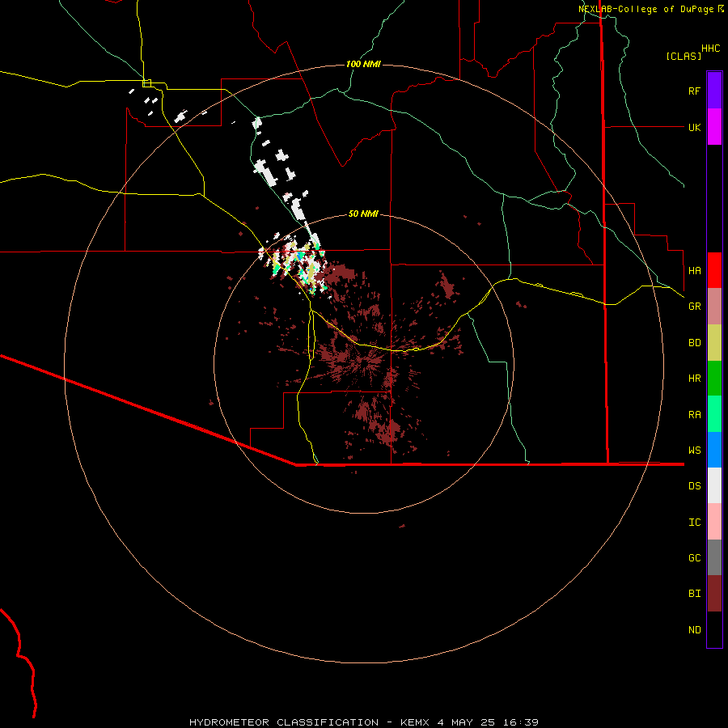Click the HA legend label
This screenshot has height=728, width=728.
tap(694, 271)
